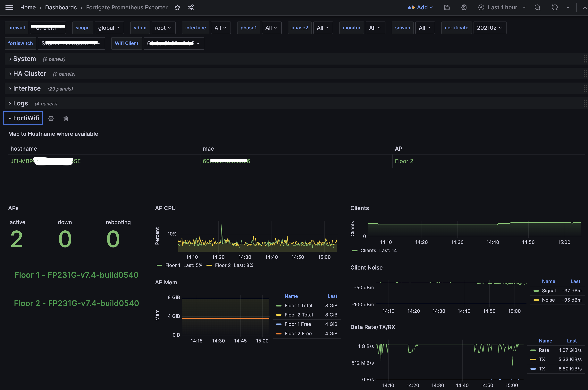Delete the FortiWifi row with trash icon
The height and width of the screenshot is (390, 588).
(66, 119)
